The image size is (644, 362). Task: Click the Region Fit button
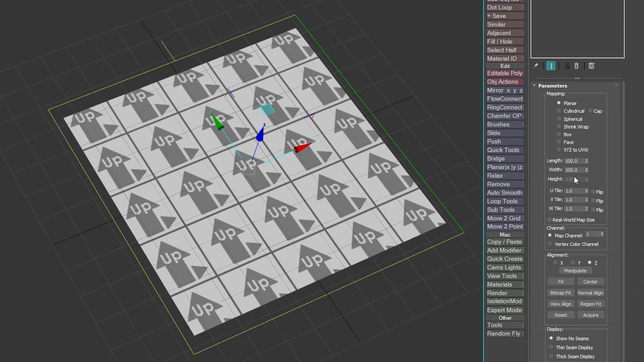pos(591,304)
